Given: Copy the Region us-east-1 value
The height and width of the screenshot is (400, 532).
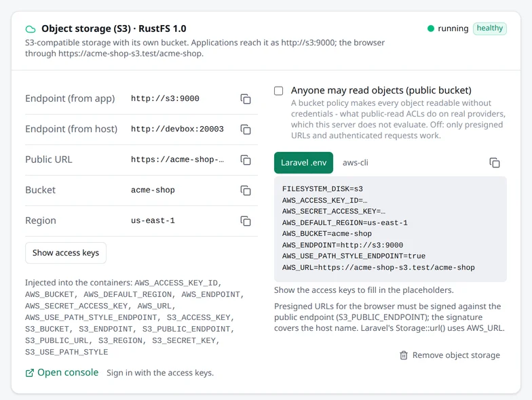Looking at the screenshot, I should [246, 221].
